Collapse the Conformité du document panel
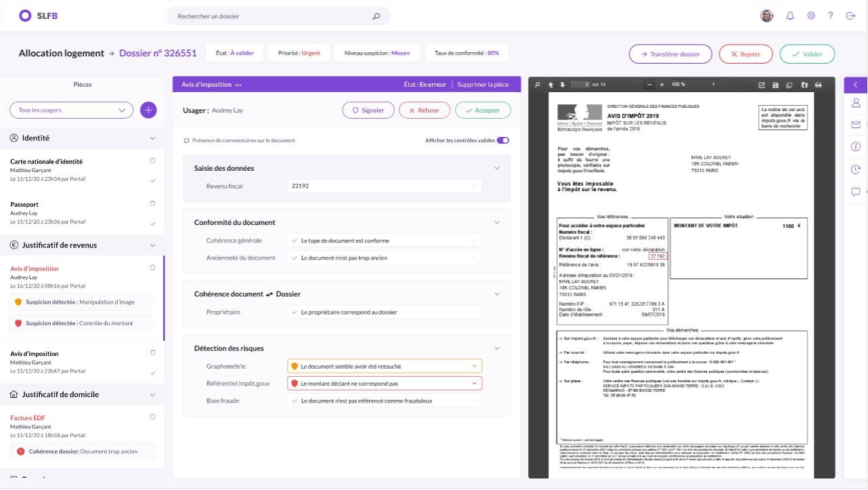The image size is (868, 490). (497, 222)
